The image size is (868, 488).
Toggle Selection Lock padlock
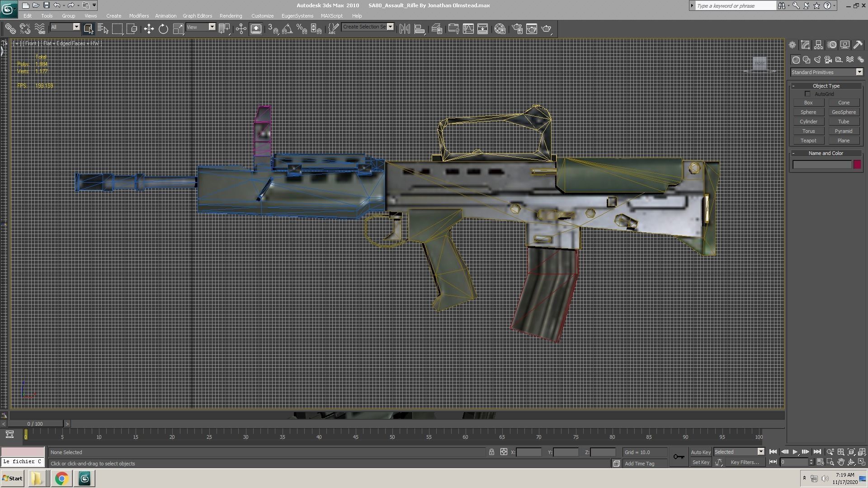tap(491, 452)
